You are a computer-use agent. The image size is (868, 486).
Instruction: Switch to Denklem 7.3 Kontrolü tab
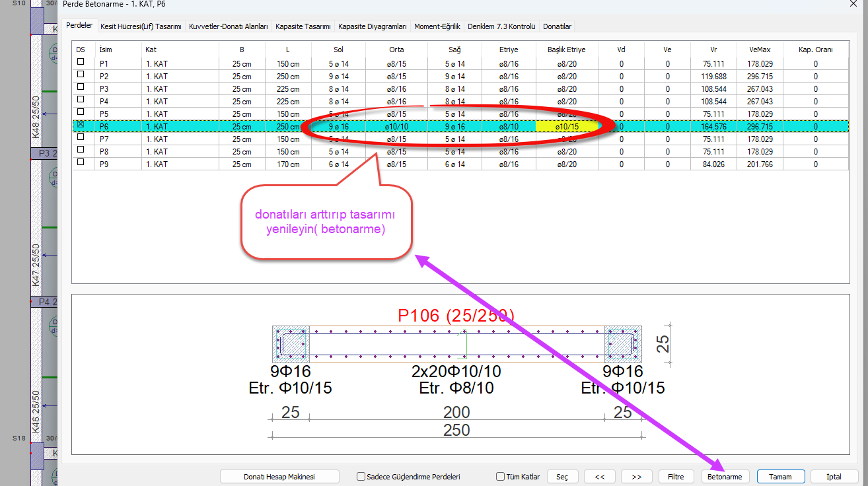501,26
